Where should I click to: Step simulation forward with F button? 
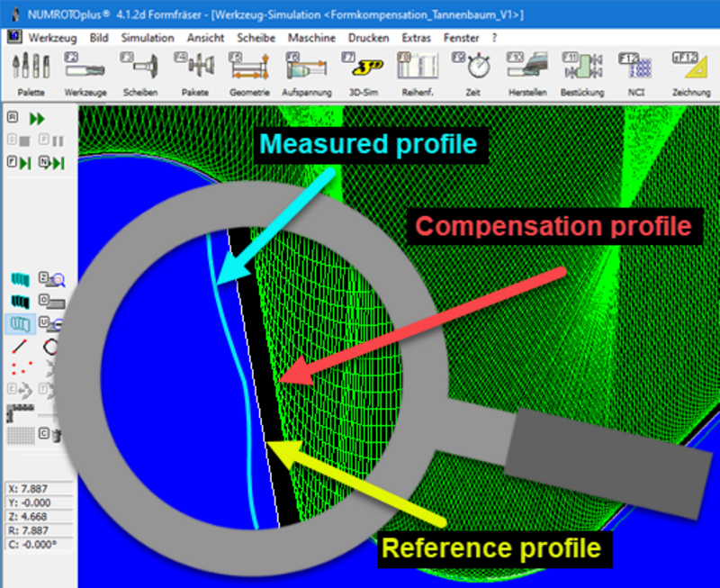point(20,163)
